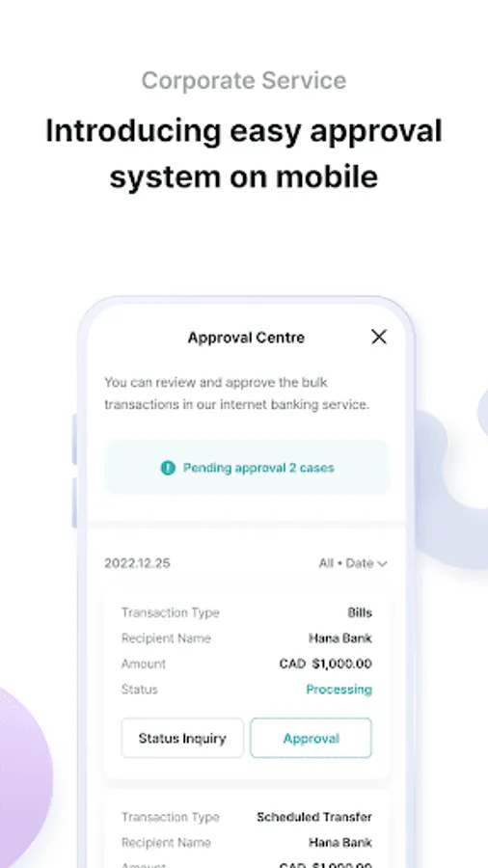
Task: Select the 2022.12.25 date label
Action: tap(137, 563)
